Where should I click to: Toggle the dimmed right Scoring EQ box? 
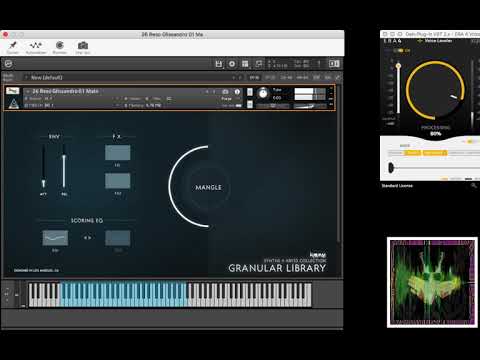pos(118,238)
